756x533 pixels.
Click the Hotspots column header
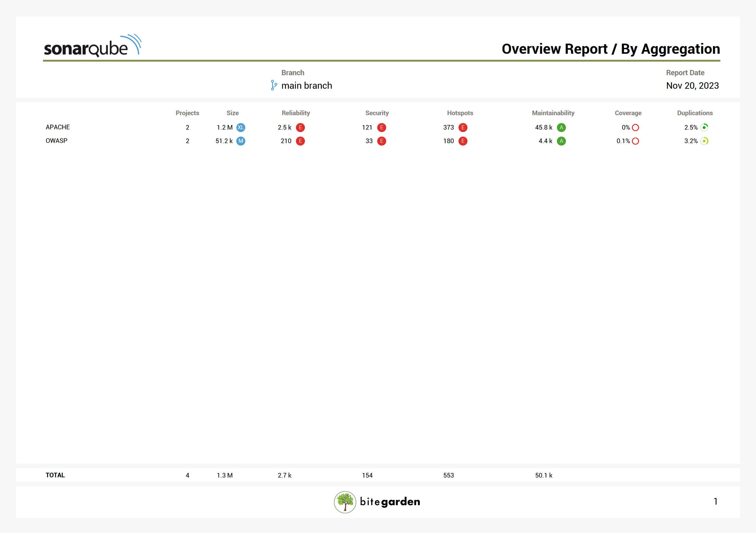[x=460, y=113]
